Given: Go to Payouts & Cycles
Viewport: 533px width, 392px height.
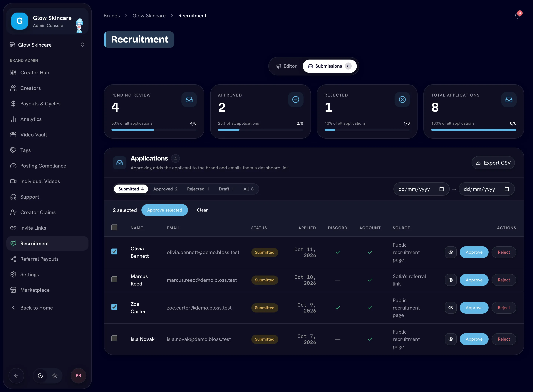Looking at the screenshot, I should point(47,104).
